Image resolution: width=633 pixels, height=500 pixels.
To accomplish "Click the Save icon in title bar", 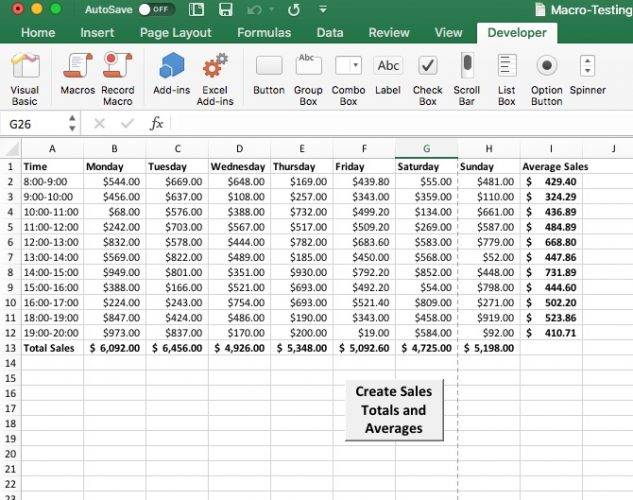I will [226, 9].
